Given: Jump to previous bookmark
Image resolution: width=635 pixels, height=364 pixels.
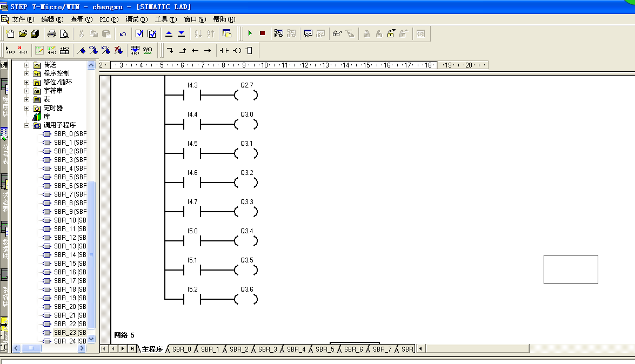Looking at the screenshot, I should coord(106,51).
